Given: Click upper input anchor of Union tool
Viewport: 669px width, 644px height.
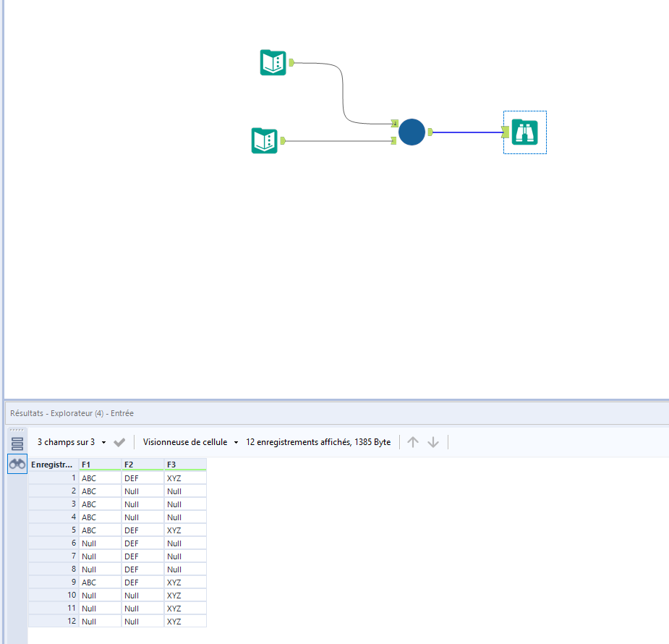Looking at the screenshot, I should tap(395, 123).
